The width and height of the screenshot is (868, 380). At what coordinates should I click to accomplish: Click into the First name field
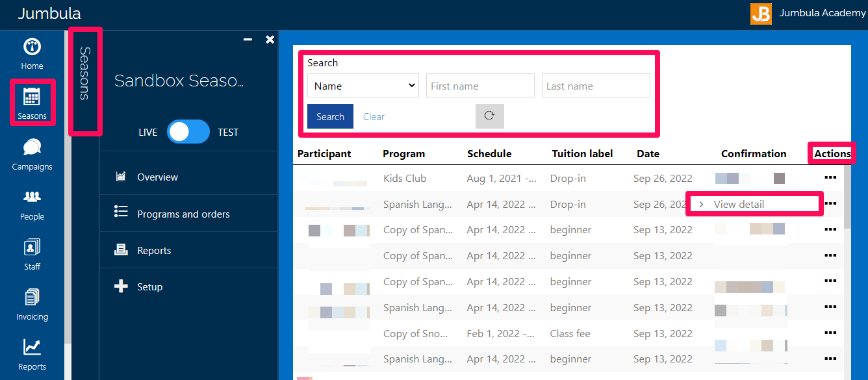click(480, 86)
